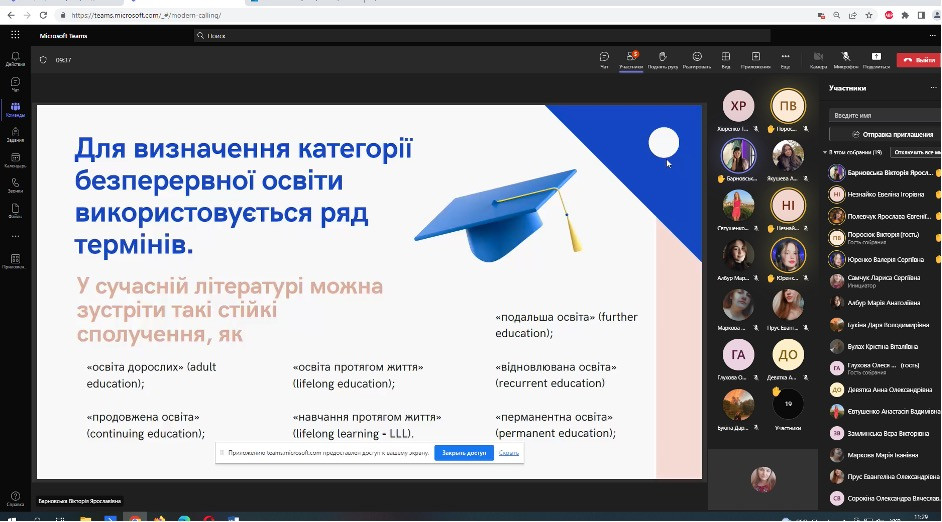942x522 pixels.
Task: Select Булах Крістіна Віталіївна in list
Action: coord(884,347)
